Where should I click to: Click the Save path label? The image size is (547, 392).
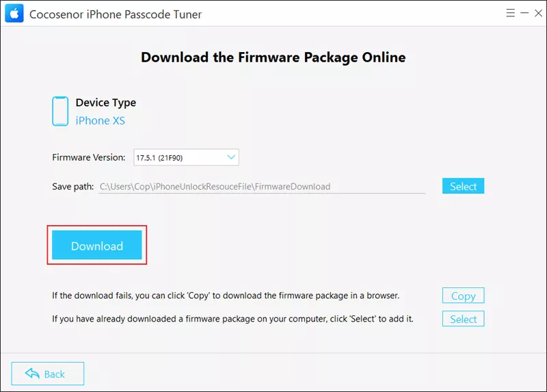[x=73, y=186]
